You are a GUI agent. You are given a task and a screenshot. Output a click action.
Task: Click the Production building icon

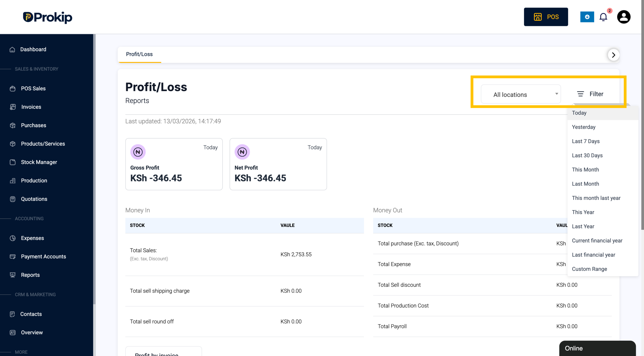click(x=13, y=181)
